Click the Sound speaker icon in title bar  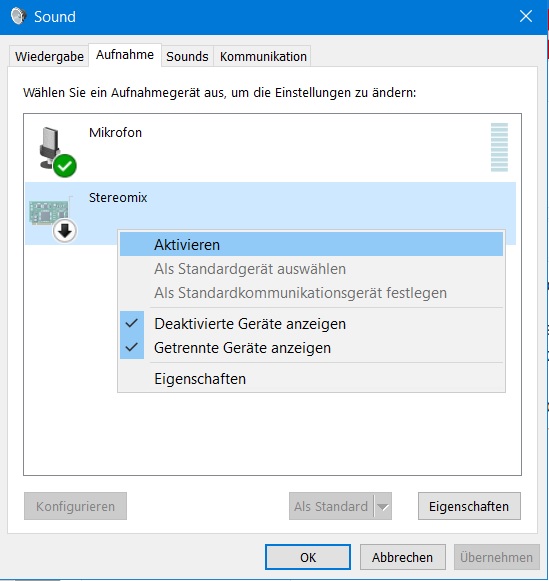[18, 16]
